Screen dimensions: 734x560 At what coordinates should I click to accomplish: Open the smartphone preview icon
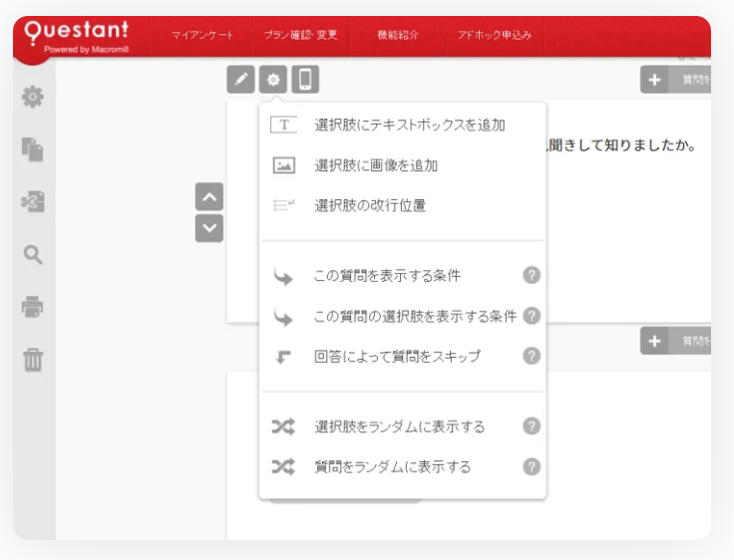305,79
